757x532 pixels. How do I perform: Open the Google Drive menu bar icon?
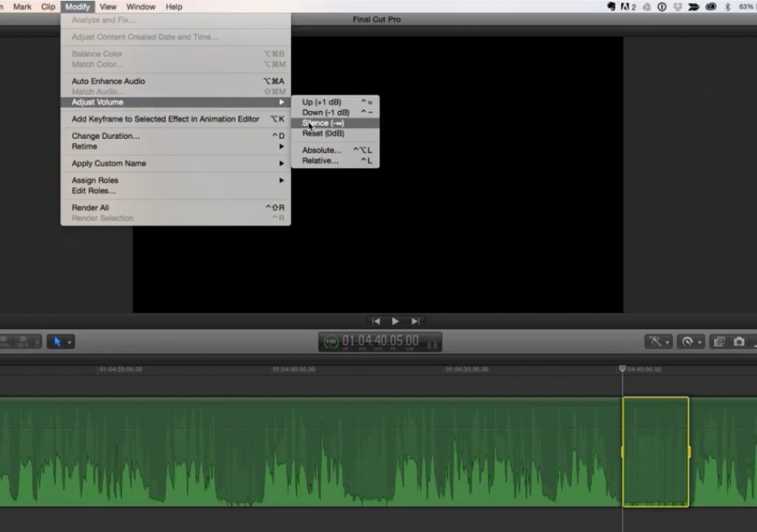(646, 7)
